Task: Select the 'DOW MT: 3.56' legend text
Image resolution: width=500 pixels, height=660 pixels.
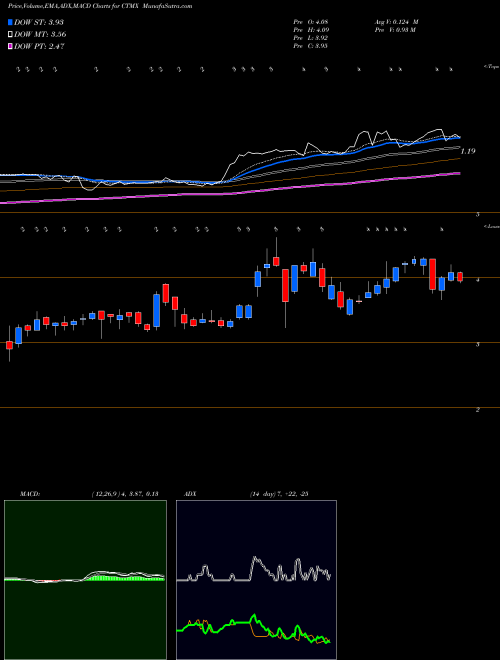Action: point(40,35)
